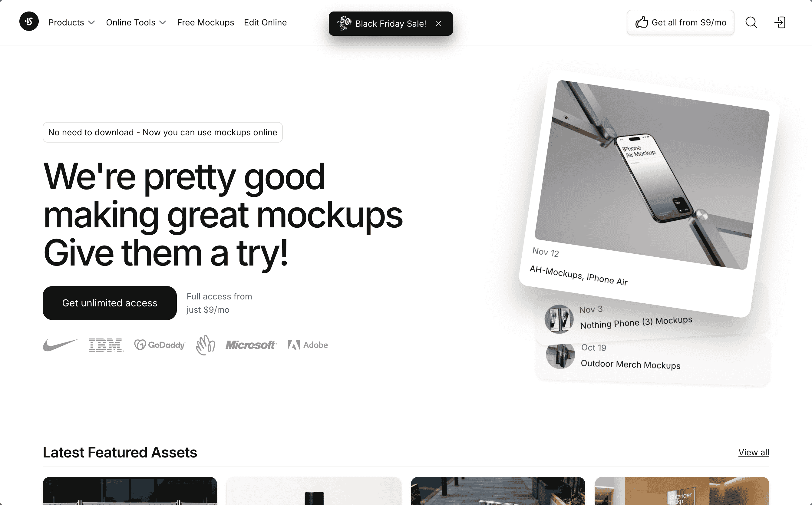Click the round site logo icon

[29, 22]
